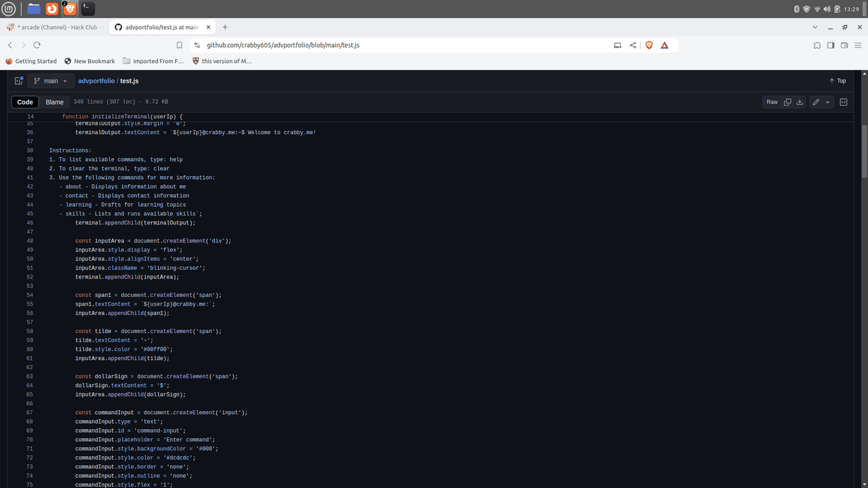Click the share page icon
The height and width of the screenshot is (488, 868).
633,45
